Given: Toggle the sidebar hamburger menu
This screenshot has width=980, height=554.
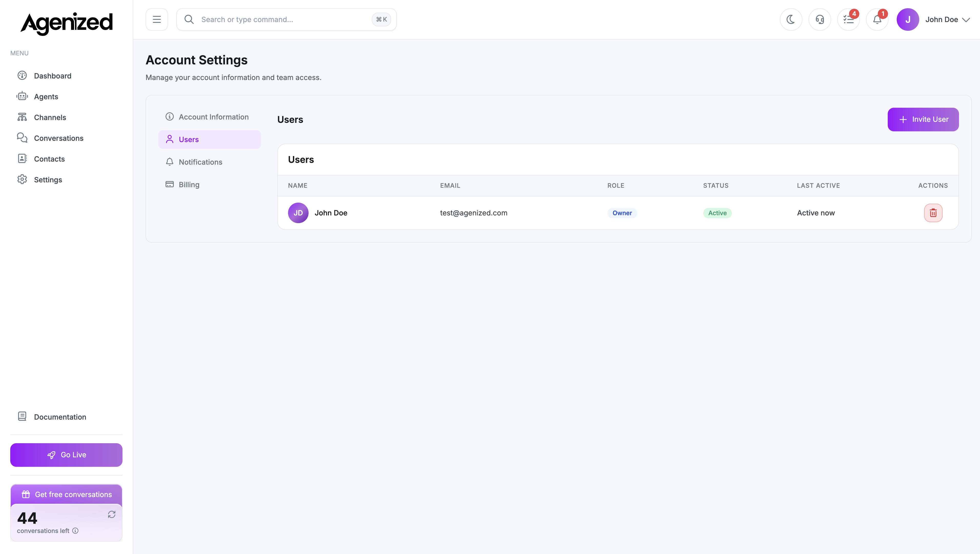Looking at the screenshot, I should click(157, 19).
